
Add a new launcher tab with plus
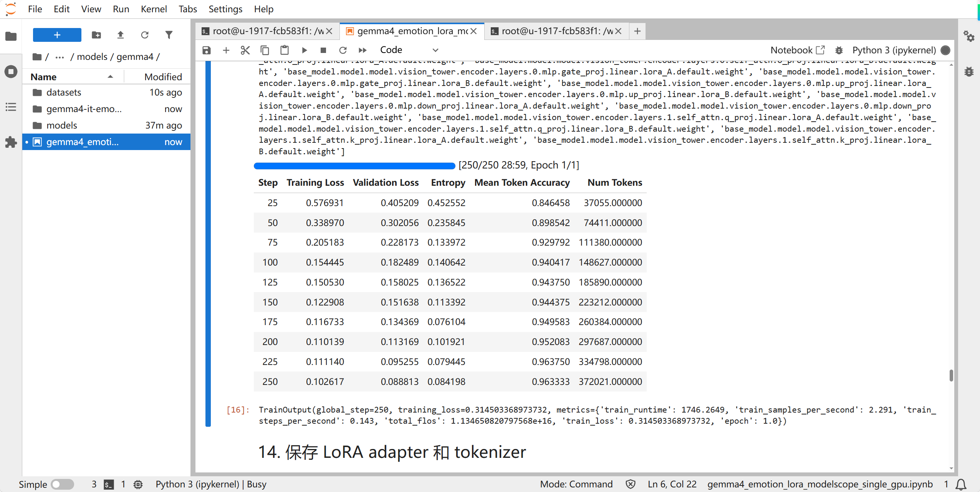pyautogui.click(x=637, y=31)
